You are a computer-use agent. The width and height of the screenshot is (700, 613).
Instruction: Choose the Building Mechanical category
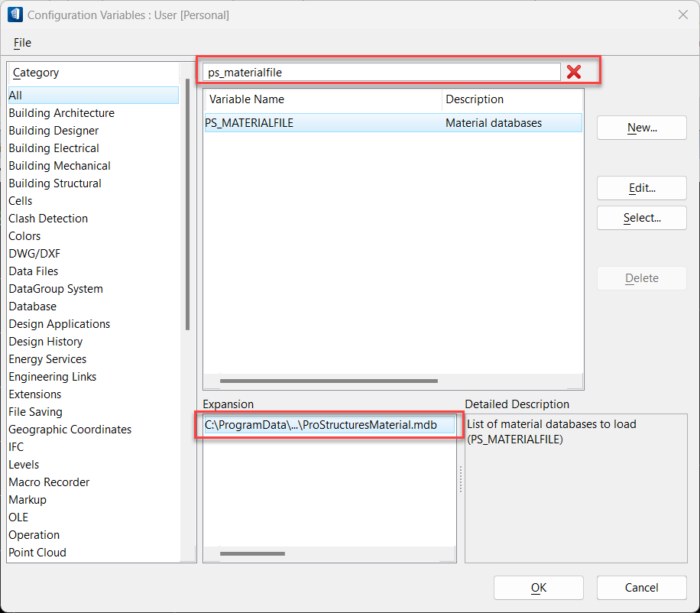click(x=60, y=166)
